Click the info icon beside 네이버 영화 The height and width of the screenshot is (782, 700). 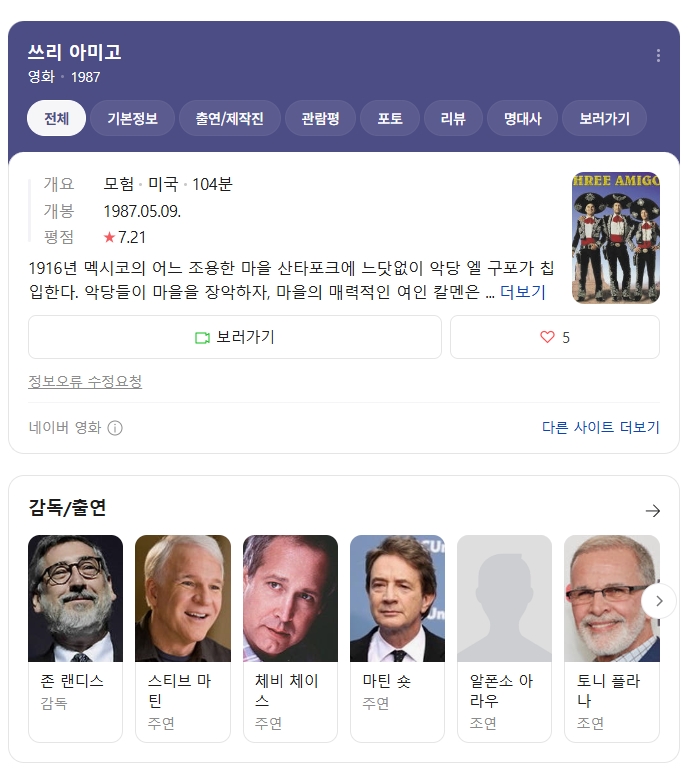click(115, 428)
